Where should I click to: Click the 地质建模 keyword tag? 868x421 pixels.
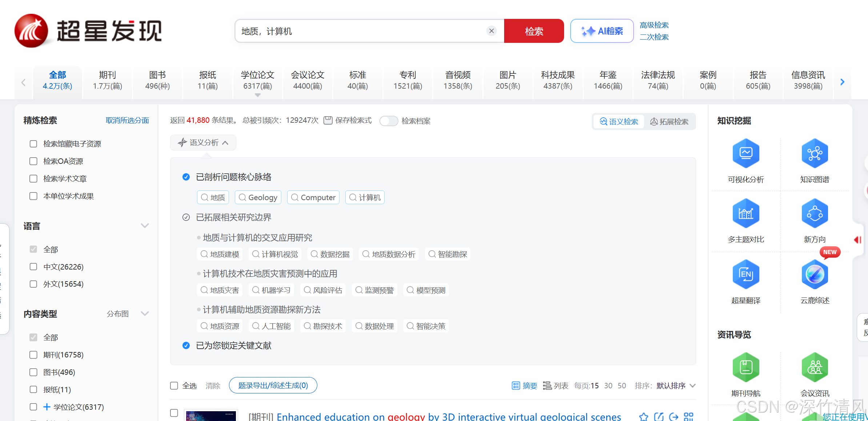[x=220, y=254]
